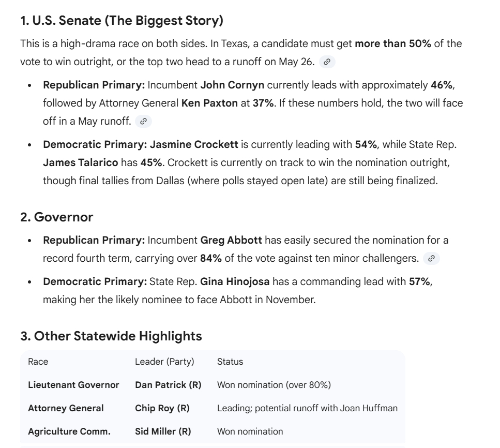The width and height of the screenshot is (500, 448).
Task: Select 'Sid Miller (R)' in the table
Action: pos(163,431)
